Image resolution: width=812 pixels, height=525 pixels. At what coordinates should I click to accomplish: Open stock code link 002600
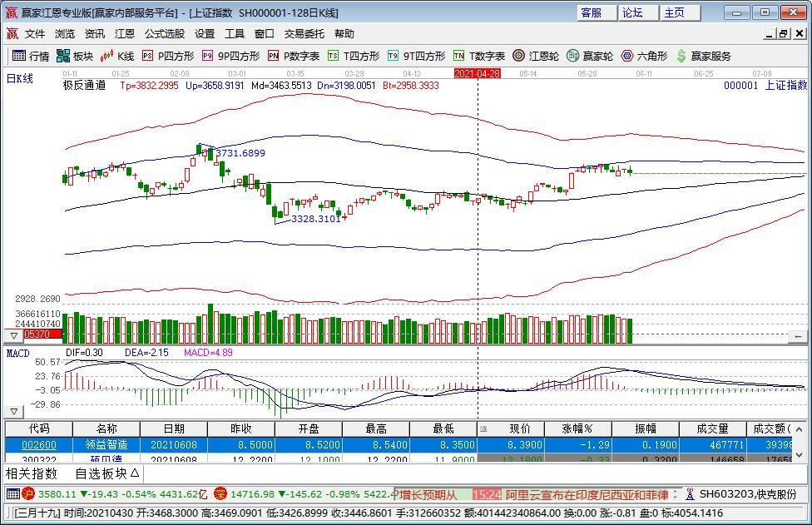[x=39, y=445]
